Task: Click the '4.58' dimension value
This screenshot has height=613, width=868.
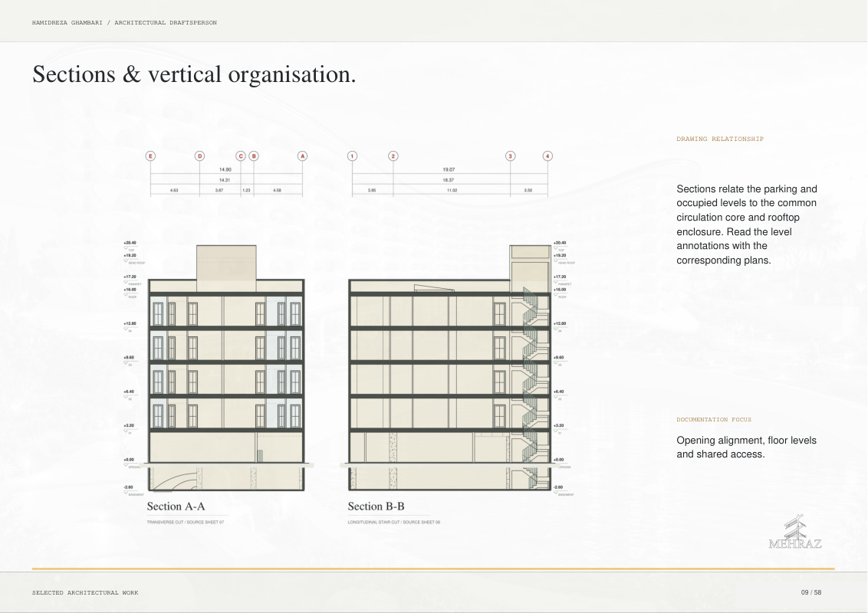Action: [x=278, y=190]
